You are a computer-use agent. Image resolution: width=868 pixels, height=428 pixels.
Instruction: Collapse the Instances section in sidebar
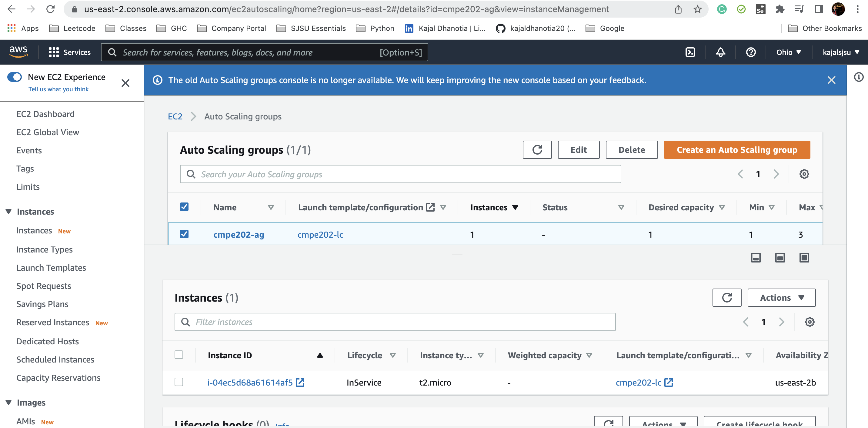8,211
